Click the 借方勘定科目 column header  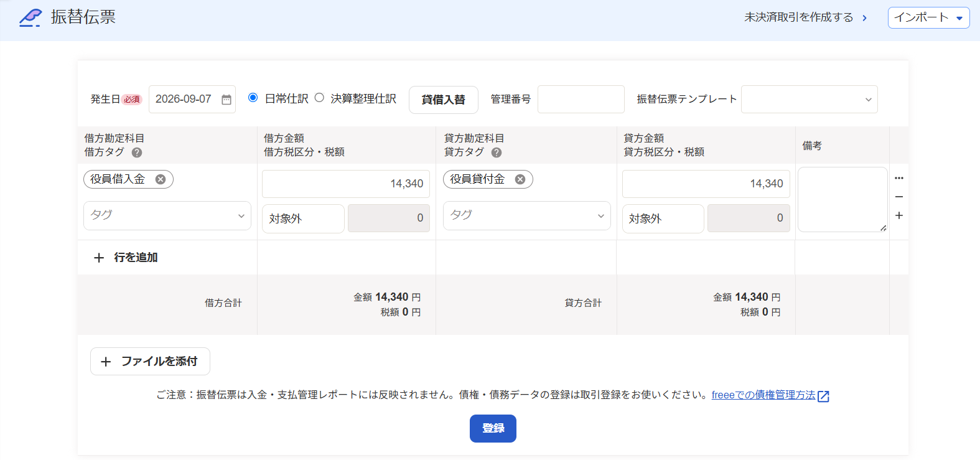click(114, 138)
